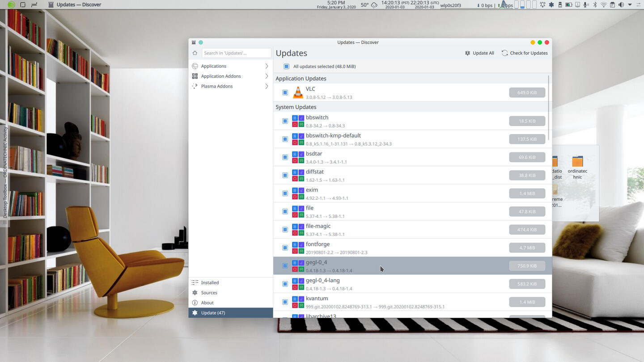644x362 pixels.
Task: Open the ordinatechnic folder on desktop
Action: [577, 167]
